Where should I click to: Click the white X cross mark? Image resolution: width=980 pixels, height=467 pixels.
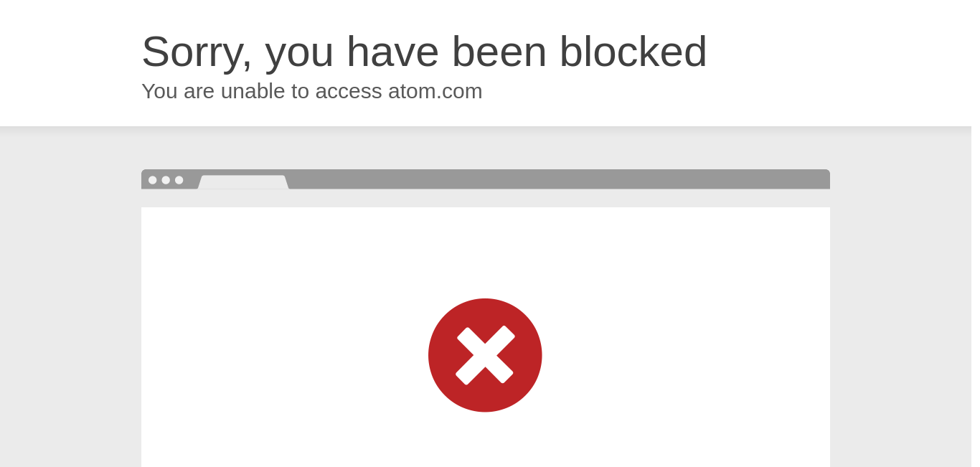(485, 355)
